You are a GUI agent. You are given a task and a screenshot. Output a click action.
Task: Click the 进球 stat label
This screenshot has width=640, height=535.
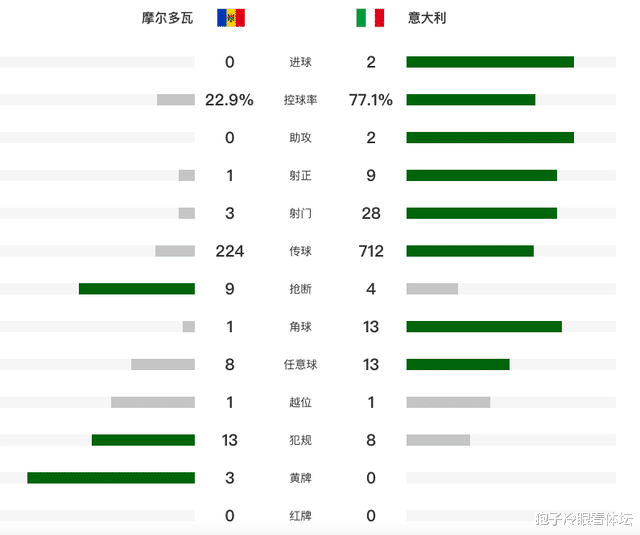[x=300, y=62]
